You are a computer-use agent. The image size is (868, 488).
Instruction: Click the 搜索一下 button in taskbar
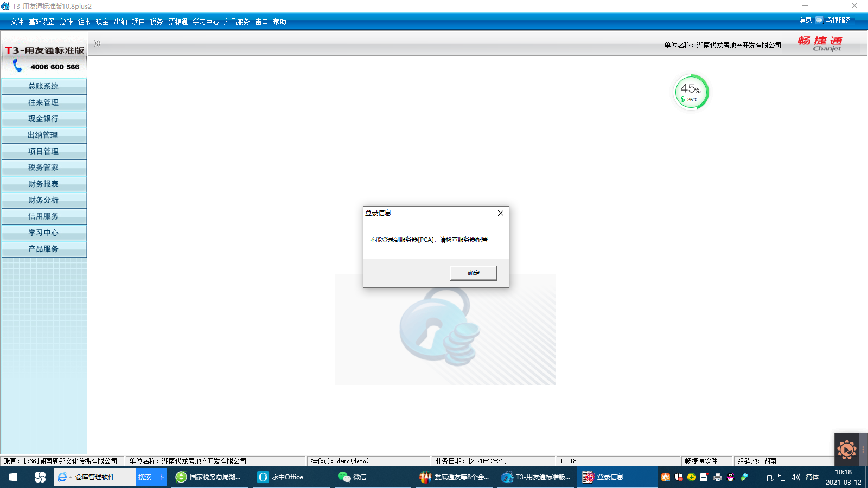click(x=151, y=477)
